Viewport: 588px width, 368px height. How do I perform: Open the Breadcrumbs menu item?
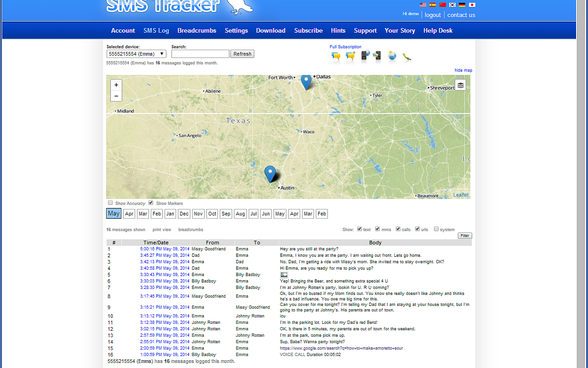click(x=197, y=30)
